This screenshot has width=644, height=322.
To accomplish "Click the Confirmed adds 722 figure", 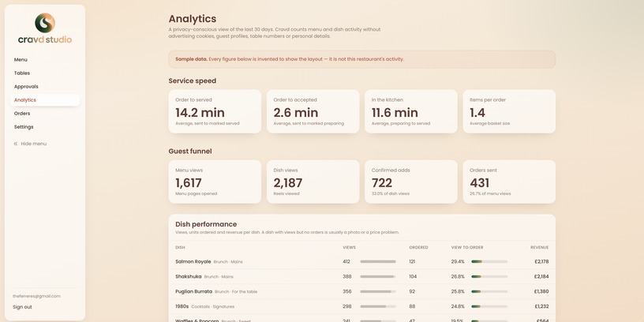I will pos(382,183).
